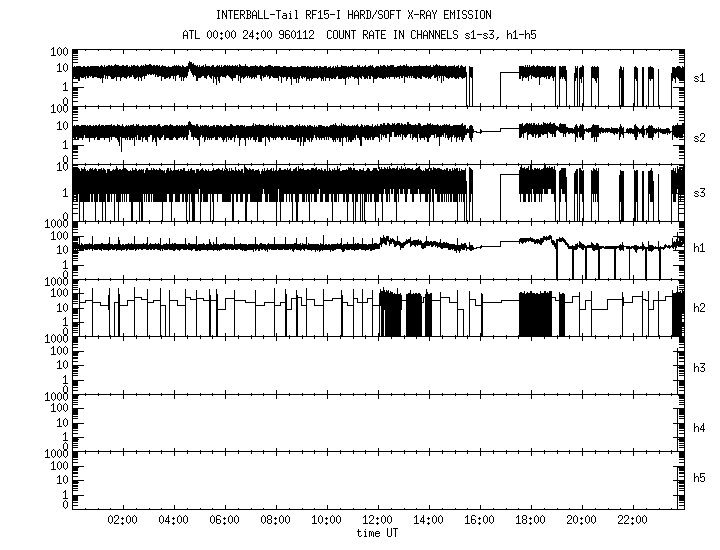Screen dimensions: 720x550
Task: Click the "time UT" axis title
Action: pyautogui.click(x=377, y=534)
